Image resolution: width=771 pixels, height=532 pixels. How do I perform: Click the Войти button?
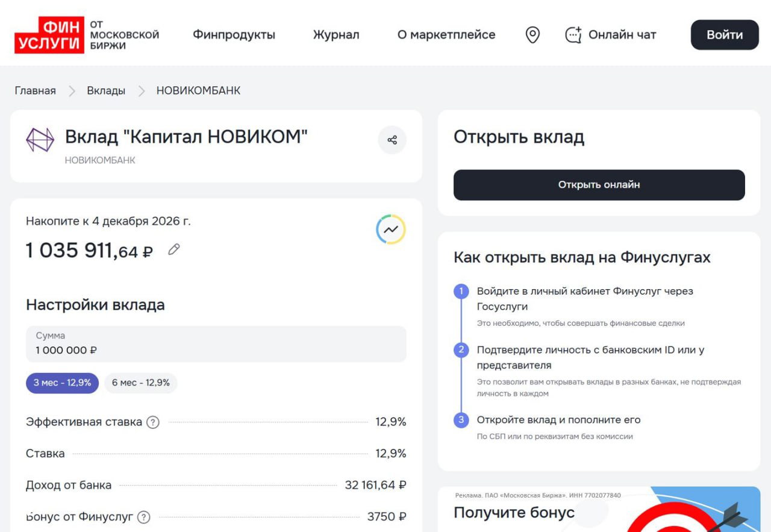(x=725, y=35)
